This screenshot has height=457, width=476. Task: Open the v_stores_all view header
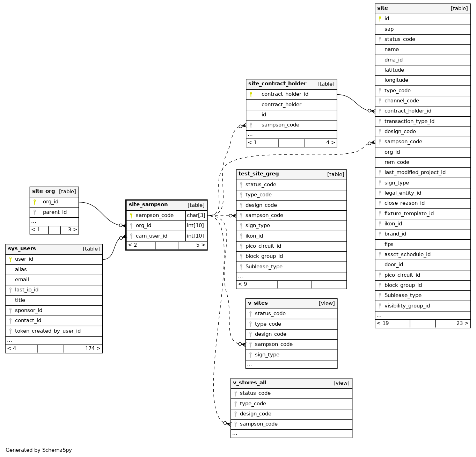coord(250,383)
